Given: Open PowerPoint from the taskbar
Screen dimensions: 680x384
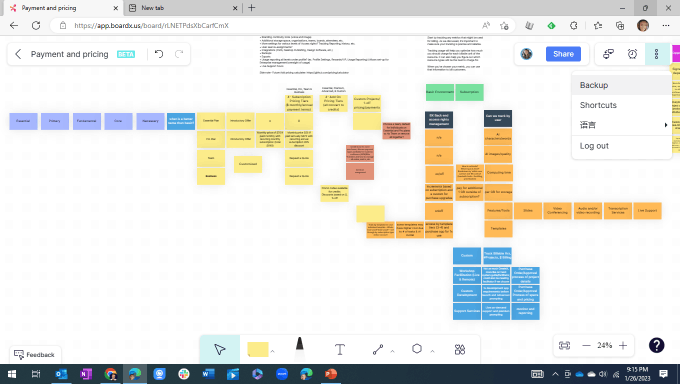Looking at the screenshot, I should pyautogui.click(x=330, y=374).
